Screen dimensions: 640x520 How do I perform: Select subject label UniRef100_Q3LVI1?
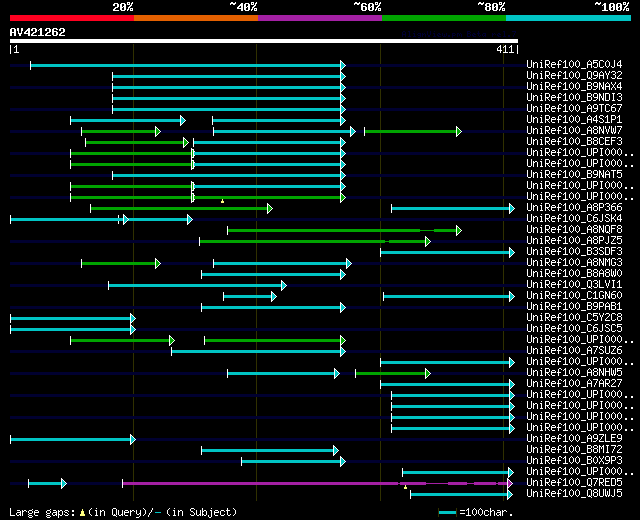click(x=574, y=284)
